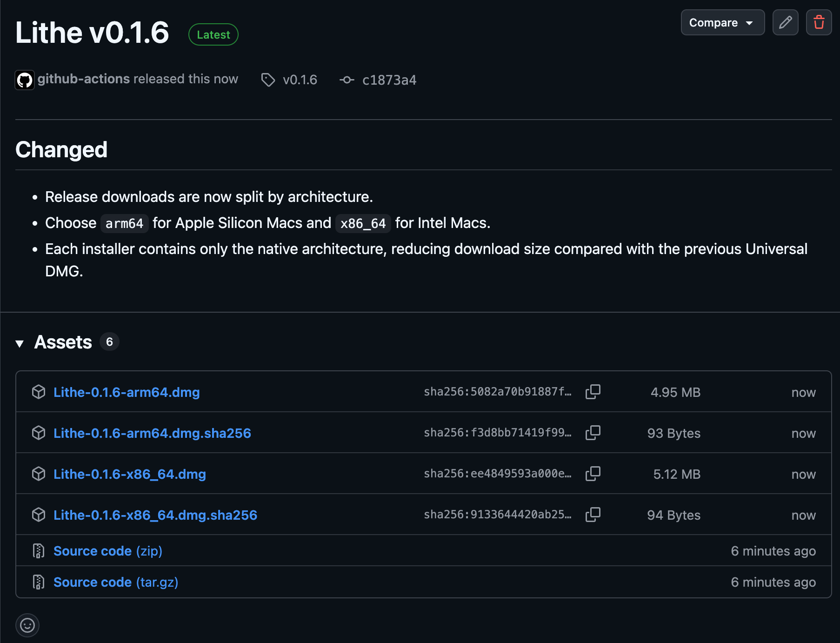This screenshot has width=840, height=643.
Task: Click hash text sha256:f3d8bb71419f99…
Action: pos(498,433)
